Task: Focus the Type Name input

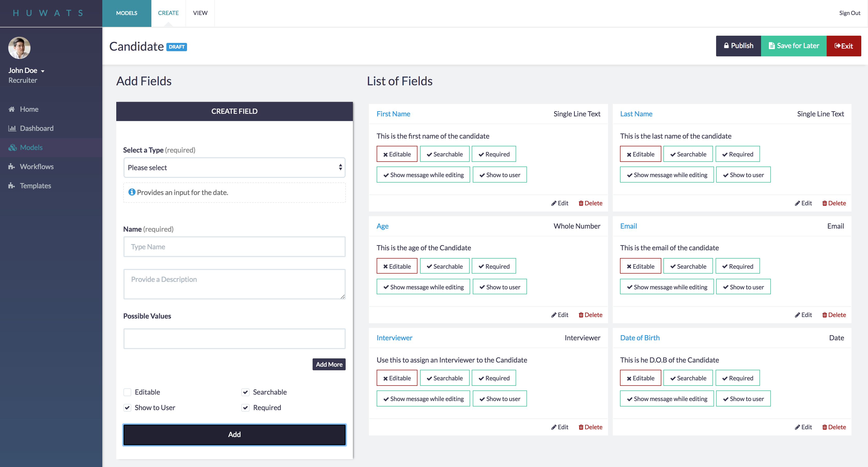Action: coord(234,247)
